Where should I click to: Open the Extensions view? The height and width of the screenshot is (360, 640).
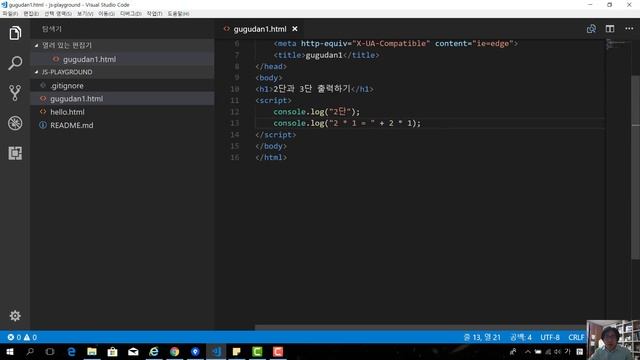15,153
